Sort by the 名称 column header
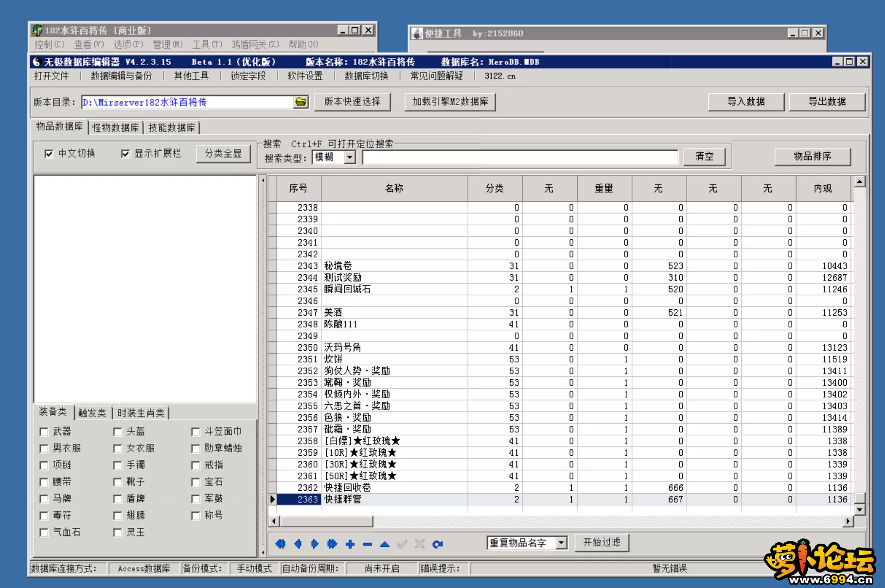 [394, 188]
